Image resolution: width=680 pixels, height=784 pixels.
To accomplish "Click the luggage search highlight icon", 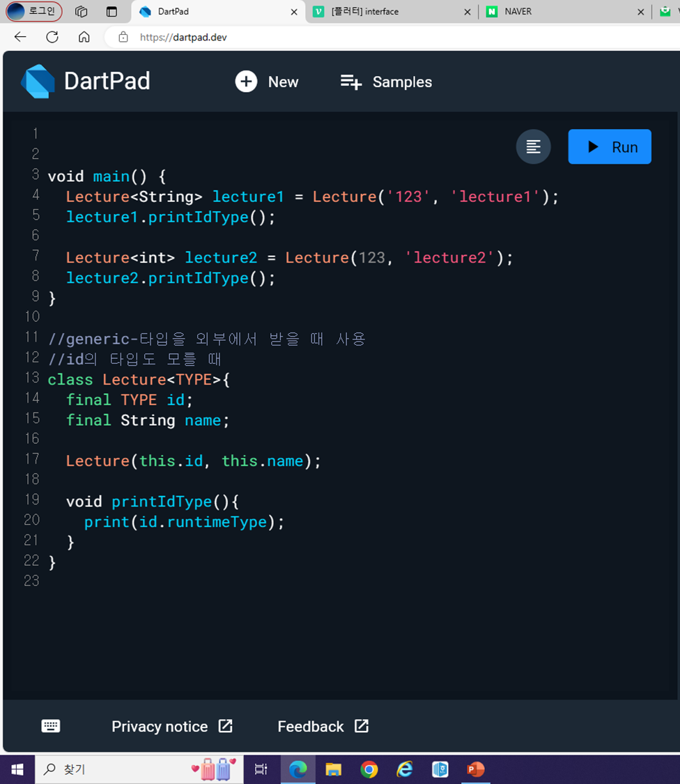I will click(214, 769).
